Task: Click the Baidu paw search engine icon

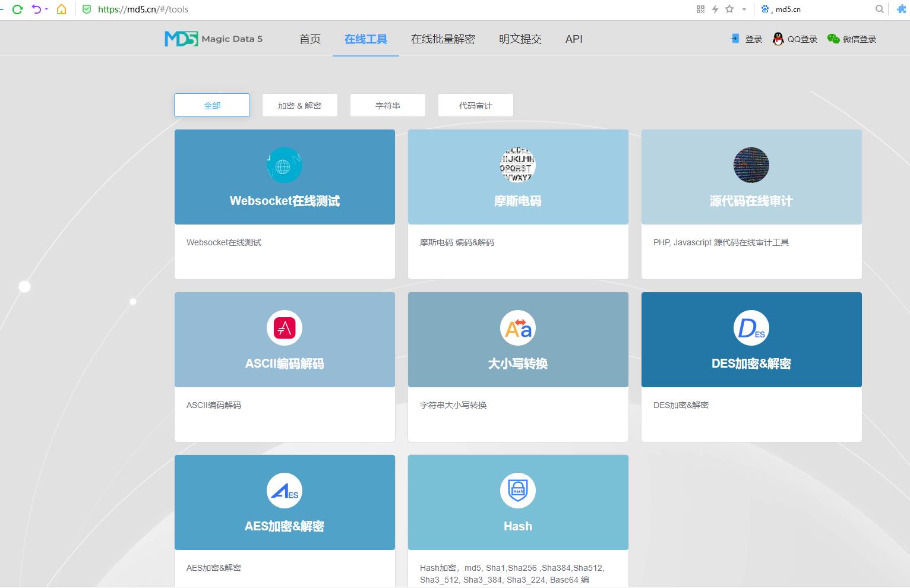Action: pos(765,9)
